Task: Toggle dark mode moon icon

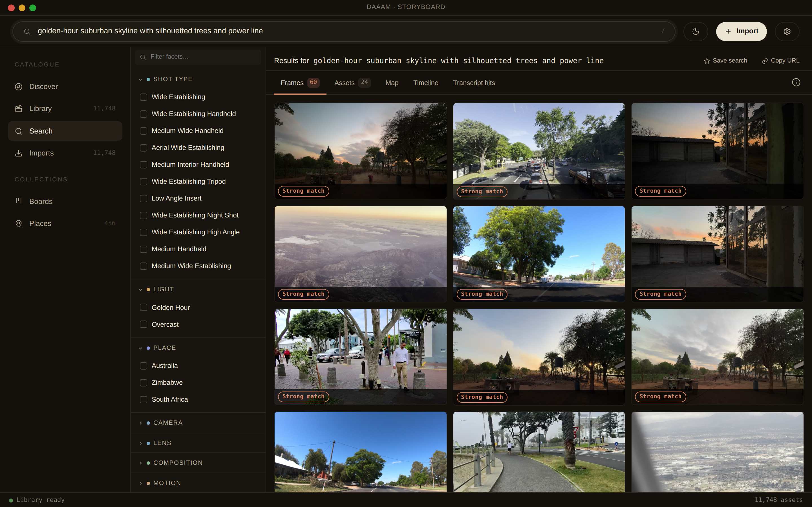Action: pos(696,32)
